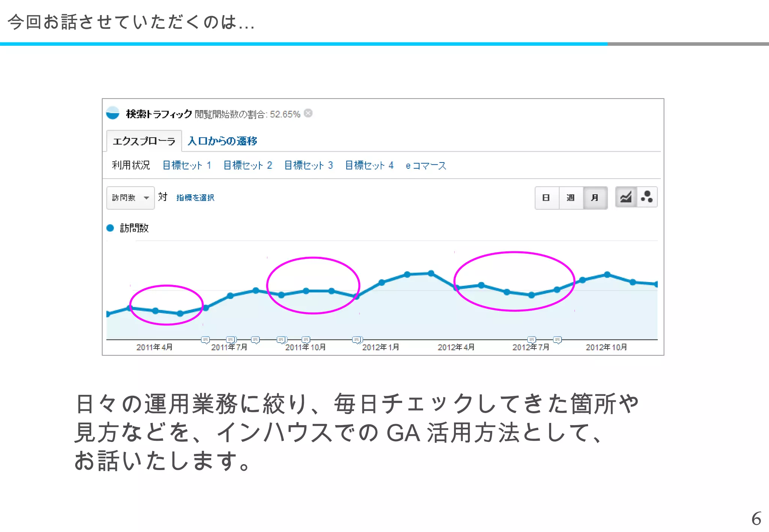Open the annotation marker before 2012年 1月
This screenshot has height=532, width=769.
click(x=357, y=340)
